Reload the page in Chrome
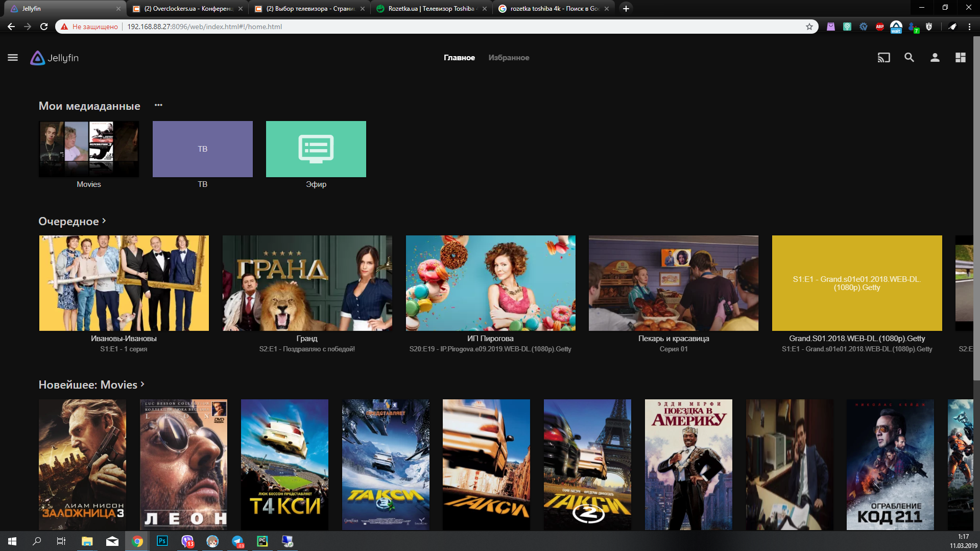This screenshot has width=980, height=551. [44, 27]
